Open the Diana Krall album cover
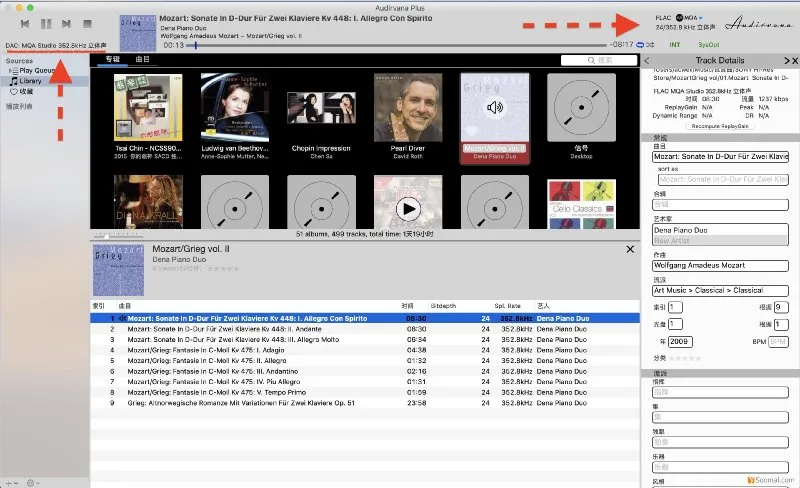 pos(148,202)
